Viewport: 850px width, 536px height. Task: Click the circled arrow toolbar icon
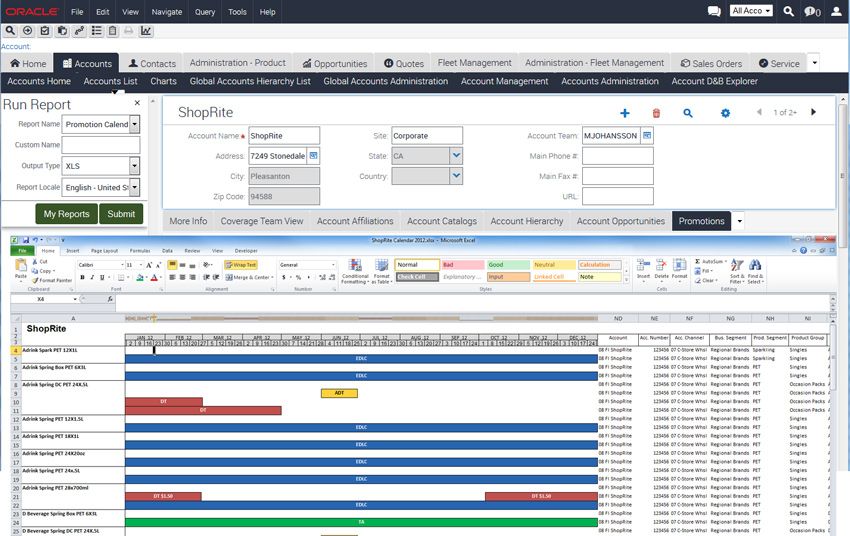click(x=28, y=31)
